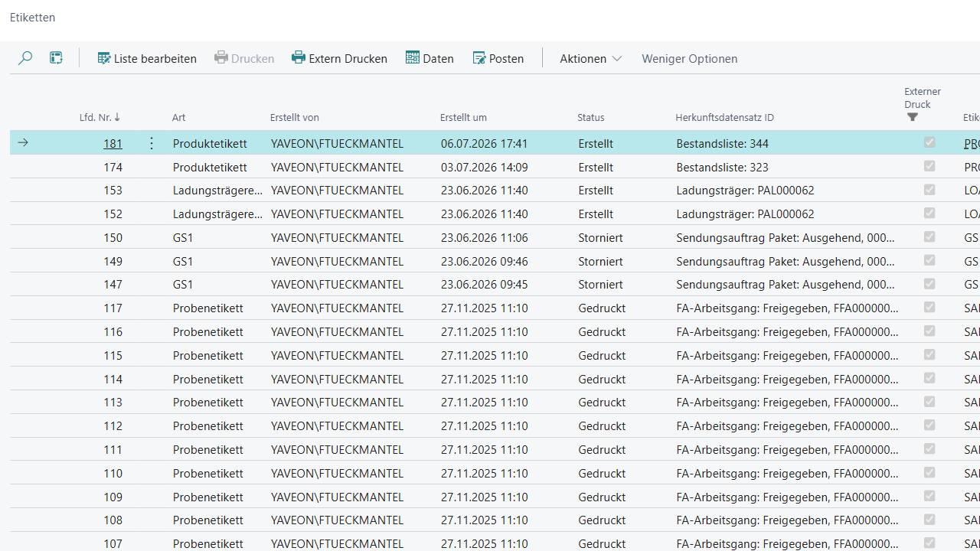
Task: Click the Liste bearbeiten edit icon
Action: [x=104, y=58]
